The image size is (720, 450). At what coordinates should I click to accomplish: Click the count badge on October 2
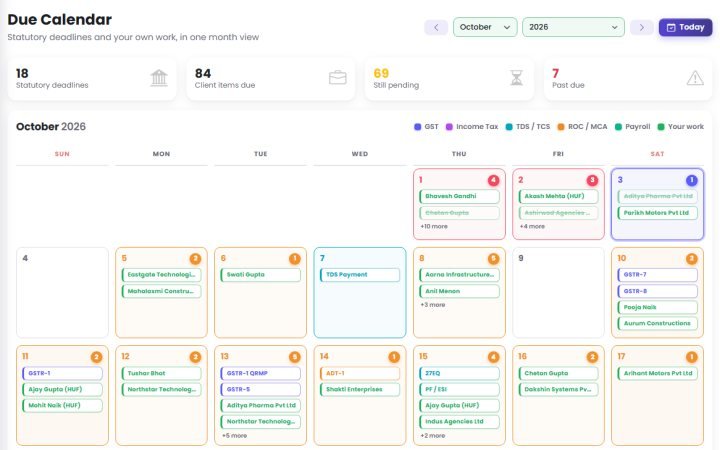592,180
